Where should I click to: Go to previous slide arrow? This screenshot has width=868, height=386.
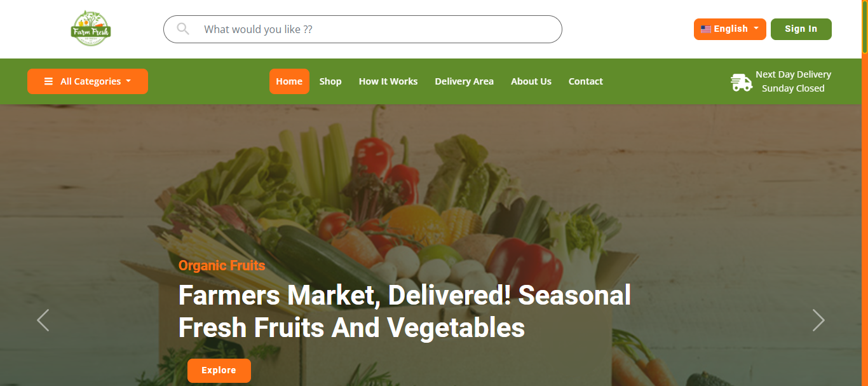[43, 320]
